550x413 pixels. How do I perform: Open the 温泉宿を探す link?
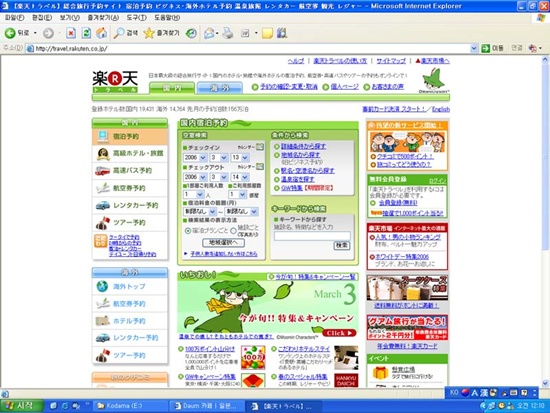[x=297, y=179]
